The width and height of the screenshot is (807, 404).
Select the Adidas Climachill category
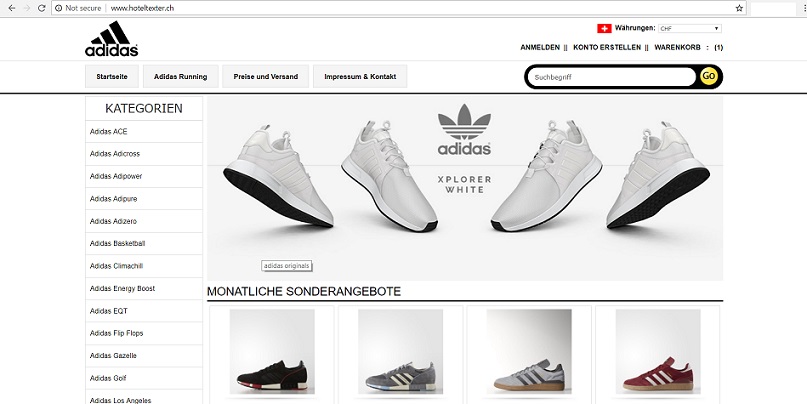[x=144, y=266]
